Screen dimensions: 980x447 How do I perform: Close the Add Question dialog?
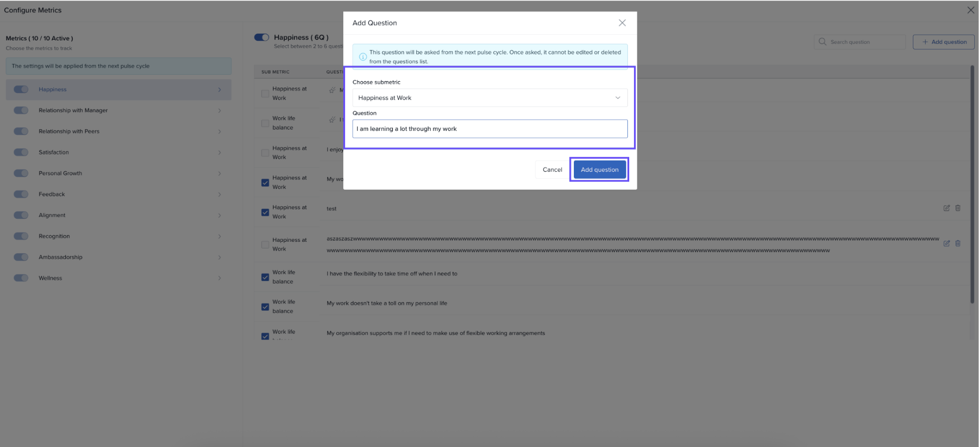(622, 23)
